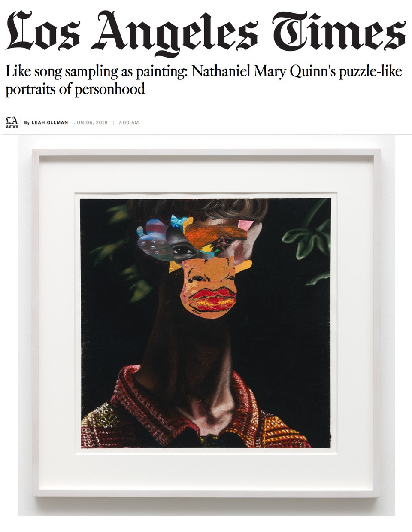The width and height of the screenshot is (412, 532).
Task: Click "portraits of personhood" in the headline
Action: tap(75, 89)
